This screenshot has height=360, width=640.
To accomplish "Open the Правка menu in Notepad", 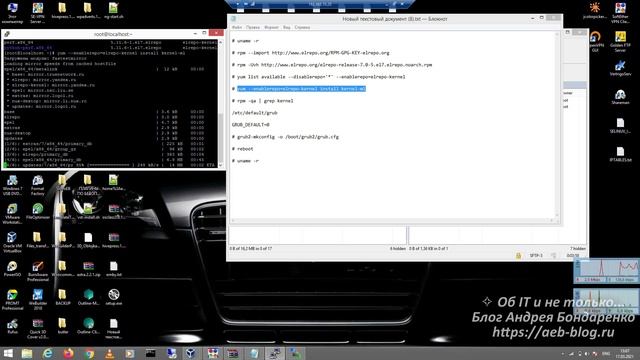I will tap(253, 27).
